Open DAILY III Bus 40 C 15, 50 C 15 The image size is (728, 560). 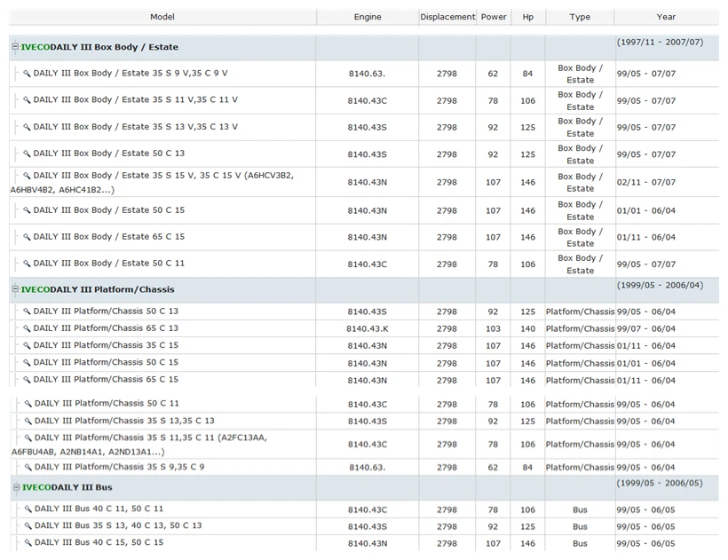click(99, 542)
